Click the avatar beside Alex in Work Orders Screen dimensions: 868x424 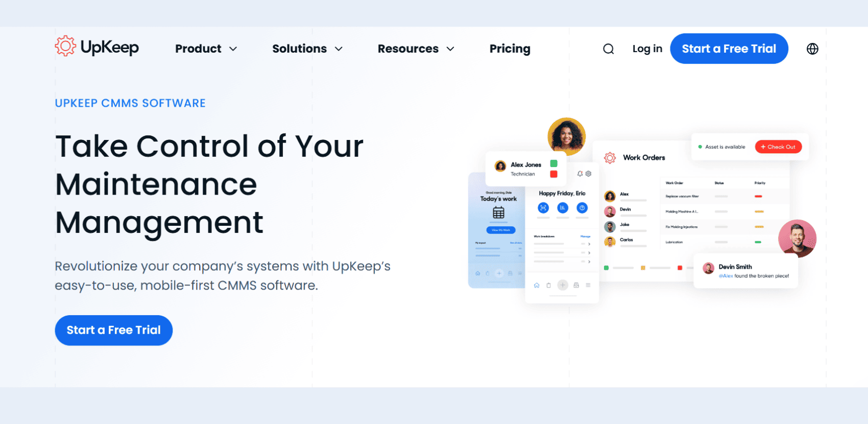(x=610, y=196)
